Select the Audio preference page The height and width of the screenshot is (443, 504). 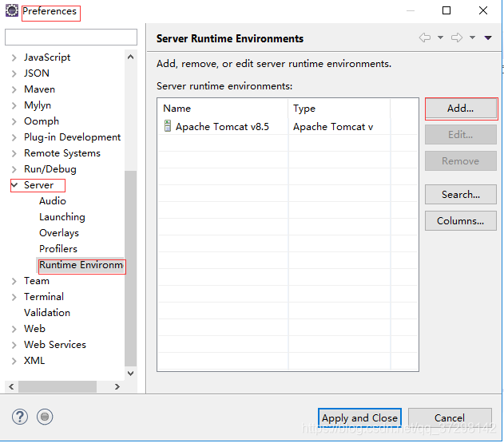pos(53,201)
